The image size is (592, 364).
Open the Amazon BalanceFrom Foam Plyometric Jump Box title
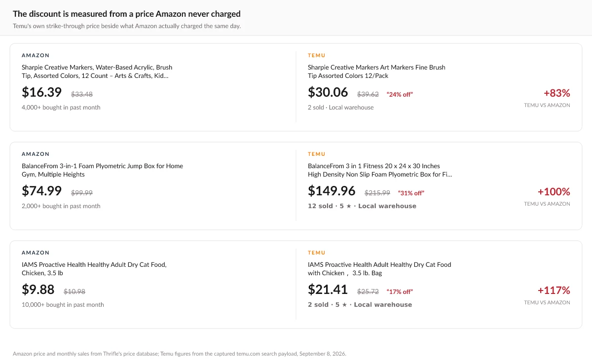[102, 170]
